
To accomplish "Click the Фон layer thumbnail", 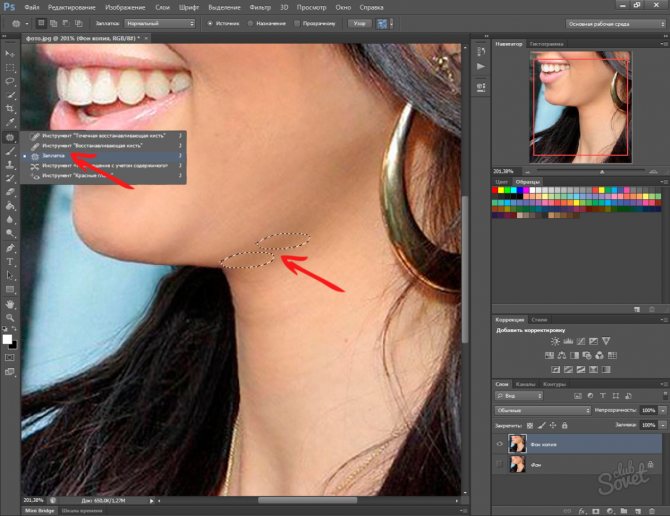I will click(517, 464).
